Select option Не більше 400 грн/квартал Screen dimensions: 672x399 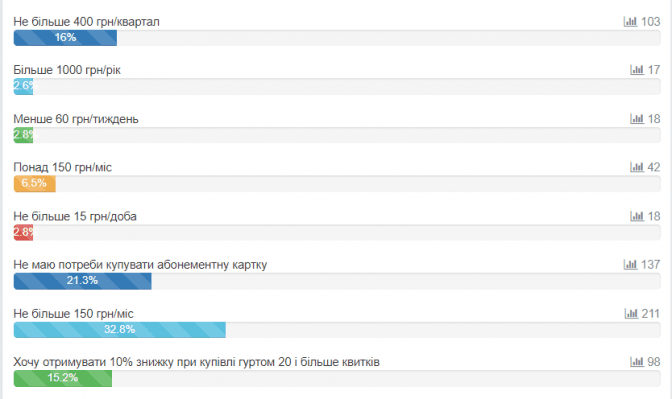(x=86, y=21)
